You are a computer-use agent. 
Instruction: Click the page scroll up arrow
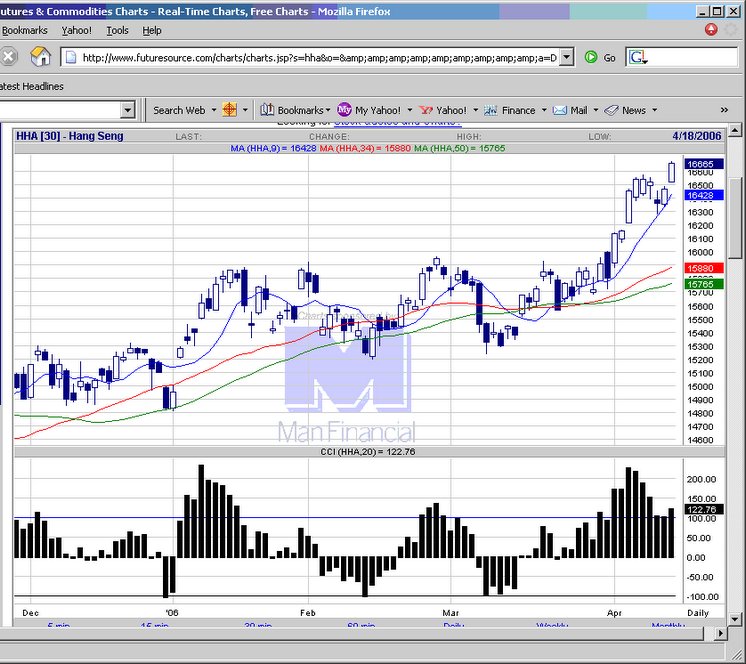click(x=735, y=129)
